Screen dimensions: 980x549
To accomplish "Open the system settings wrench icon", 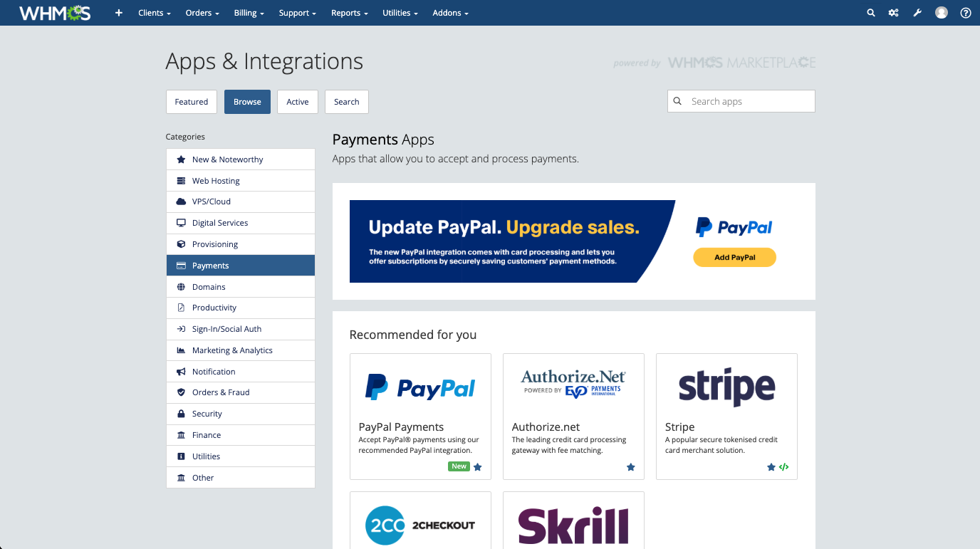I will click(x=917, y=13).
